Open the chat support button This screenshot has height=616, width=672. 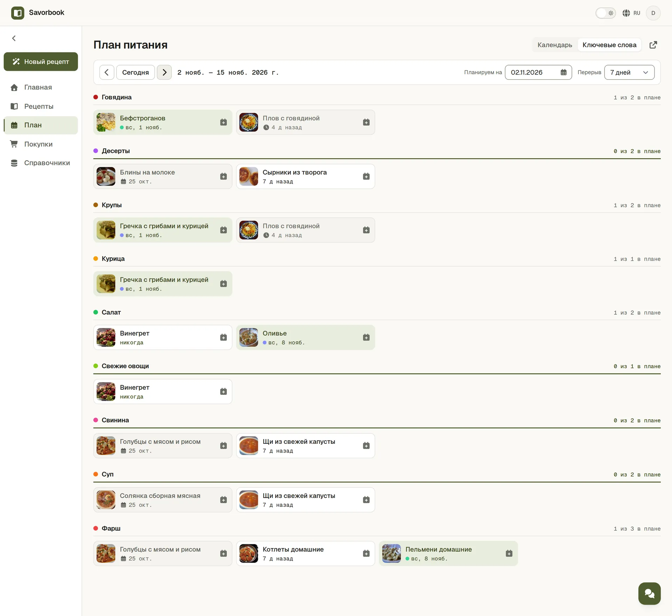tap(649, 594)
